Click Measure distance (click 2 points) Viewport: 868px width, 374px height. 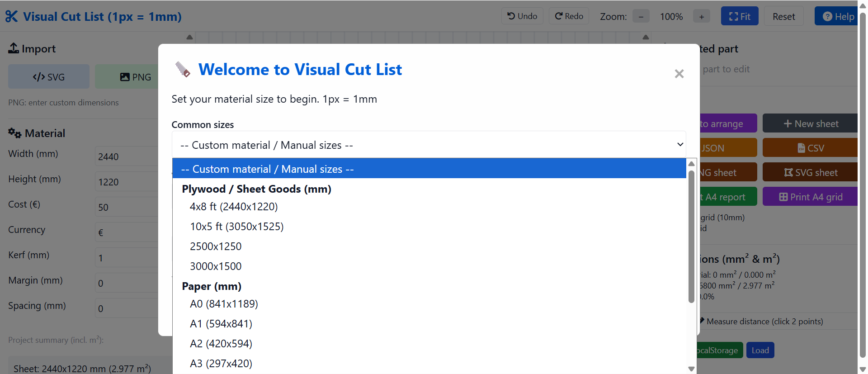click(764, 321)
